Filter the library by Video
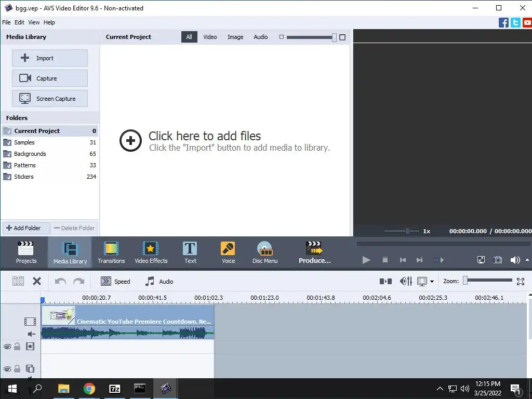532x399 pixels. pos(210,37)
